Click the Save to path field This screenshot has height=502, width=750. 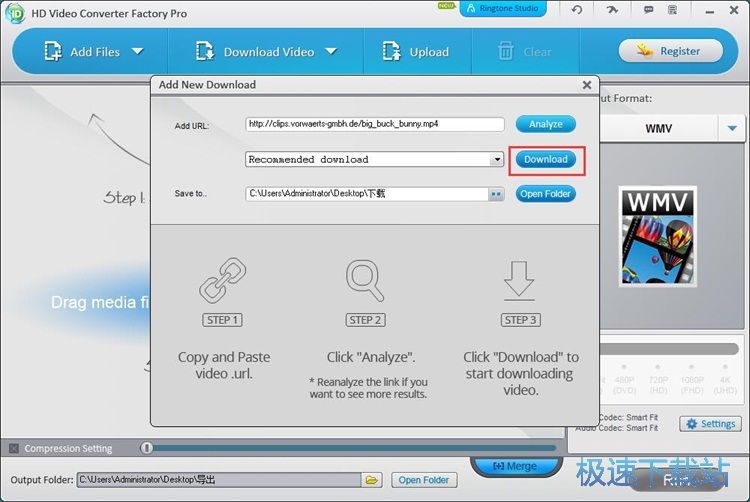(x=366, y=194)
